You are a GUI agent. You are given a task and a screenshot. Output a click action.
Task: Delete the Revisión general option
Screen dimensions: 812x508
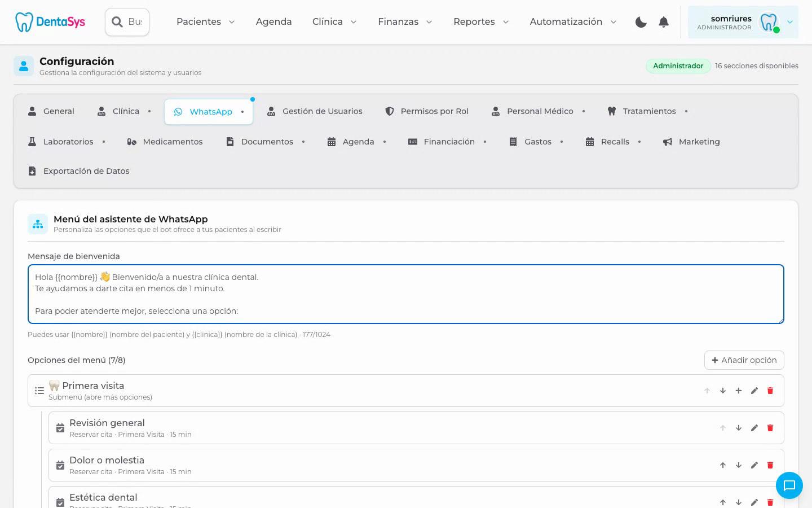pos(770,428)
